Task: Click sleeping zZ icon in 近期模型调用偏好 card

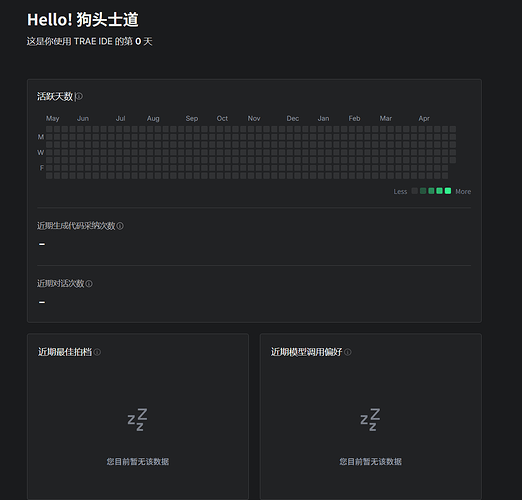Action: tap(370, 419)
